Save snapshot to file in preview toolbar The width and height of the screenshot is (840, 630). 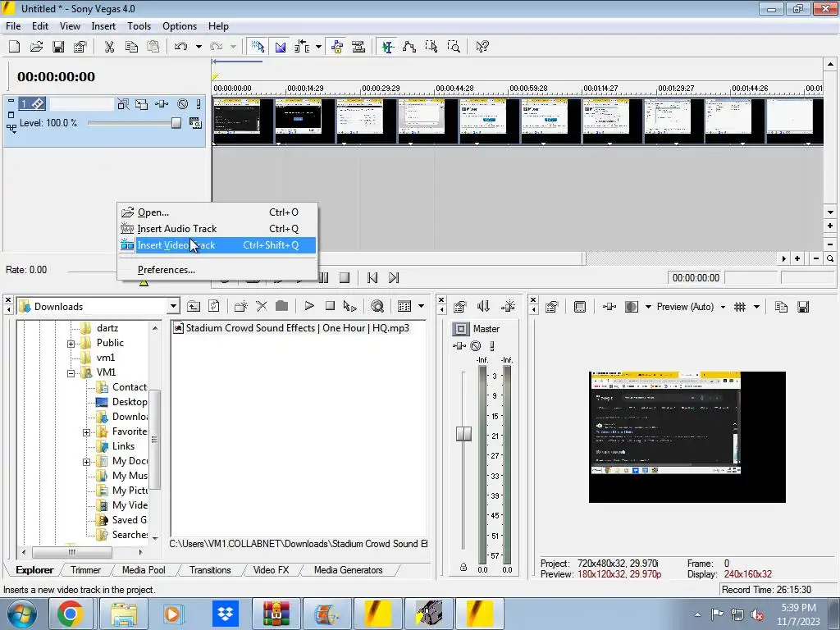tap(803, 307)
